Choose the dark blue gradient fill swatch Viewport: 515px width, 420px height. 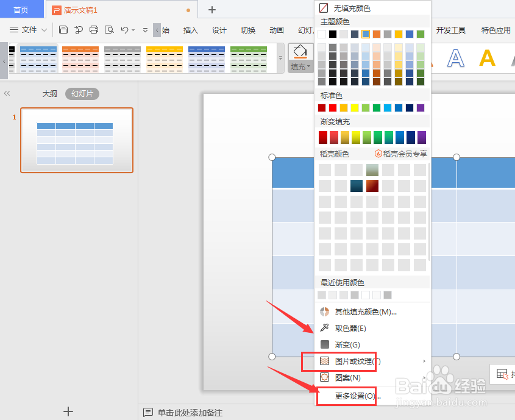[411, 137]
